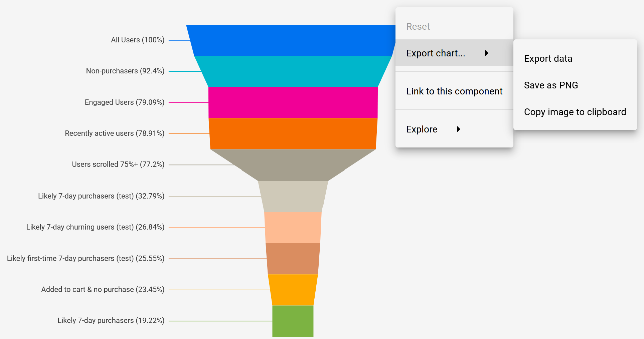Viewport: 644px width, 339px height.
Task: Click 'Likely 7-day churning users (test) (26.84%)' label
Action: pos(95,227)
